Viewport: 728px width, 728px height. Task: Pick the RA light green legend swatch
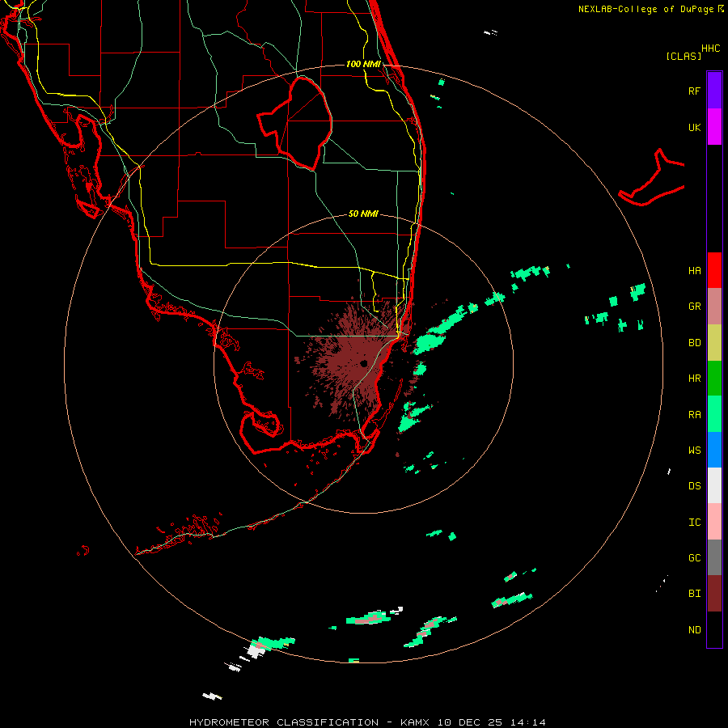coord(714,414)
